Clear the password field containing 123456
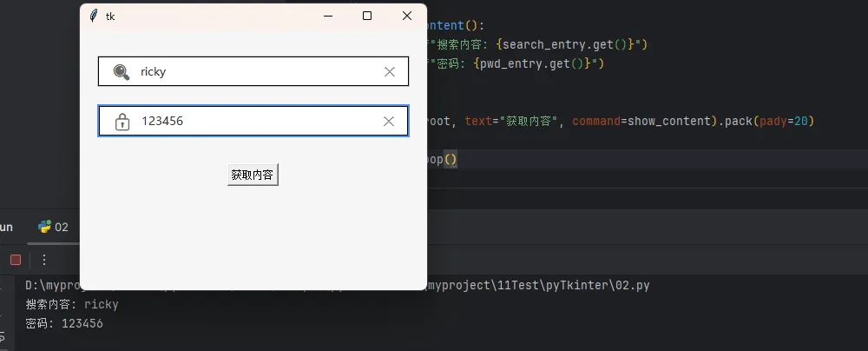The image size is (868, 351). point(389,122)
